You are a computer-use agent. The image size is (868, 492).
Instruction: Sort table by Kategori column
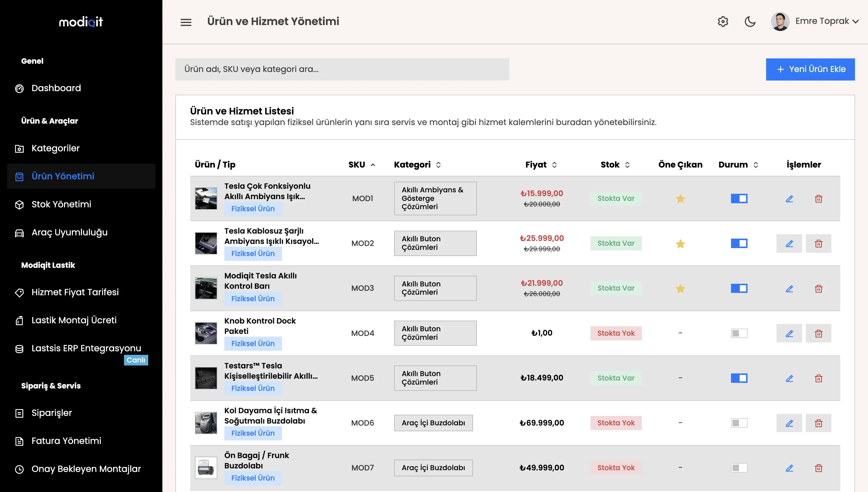417,165
